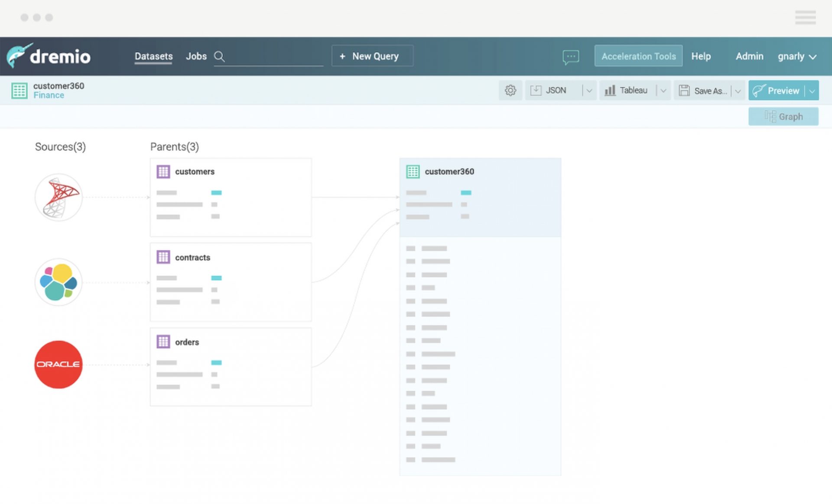The width and height of the screenshot is (832, 504).
Task: Switch to the Datasets tab
Action: tap(153, 56)
